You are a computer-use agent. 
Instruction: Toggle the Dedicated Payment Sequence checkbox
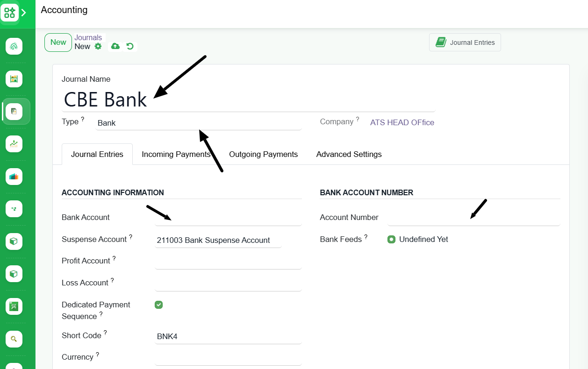pyautogui.click(x=159, y=305)
